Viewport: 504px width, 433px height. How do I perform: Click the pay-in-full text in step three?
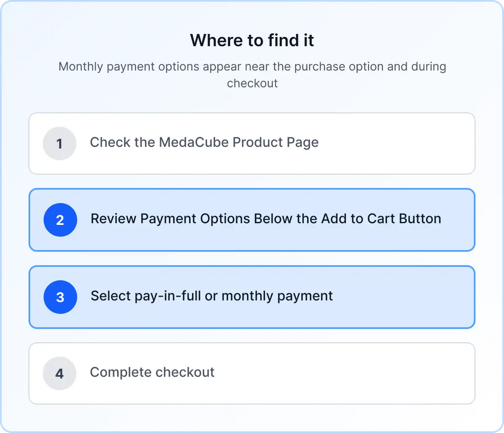[x=167, y=296]
